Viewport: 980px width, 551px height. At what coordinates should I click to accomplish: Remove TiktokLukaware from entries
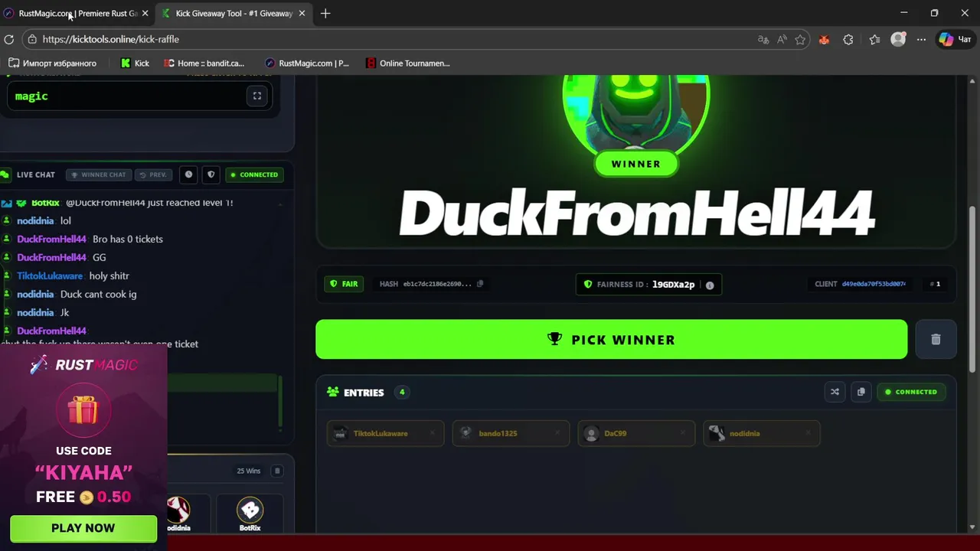pos(432,433)
